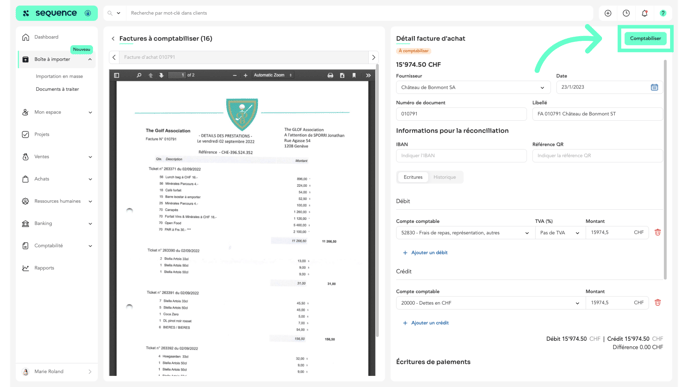The height and width of the screenshot is (387, 688).
Task: Edit the debit Montant field
Action: [616, 233]
